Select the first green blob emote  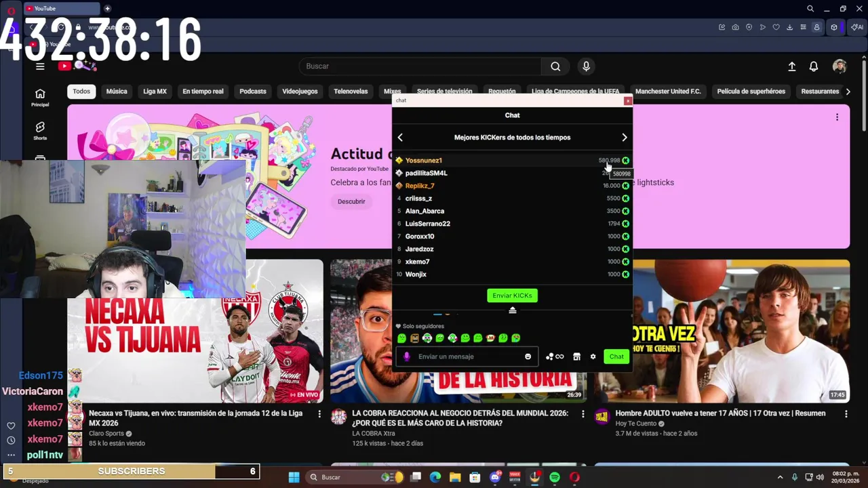(x=401, y=338)
